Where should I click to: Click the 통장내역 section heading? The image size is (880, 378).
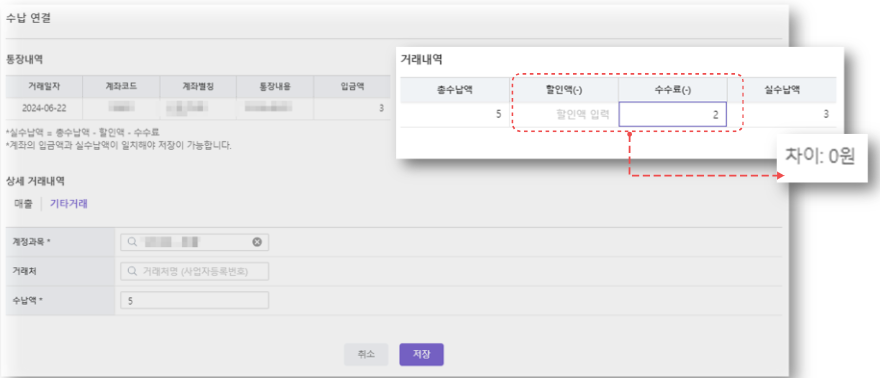point(24,58)
